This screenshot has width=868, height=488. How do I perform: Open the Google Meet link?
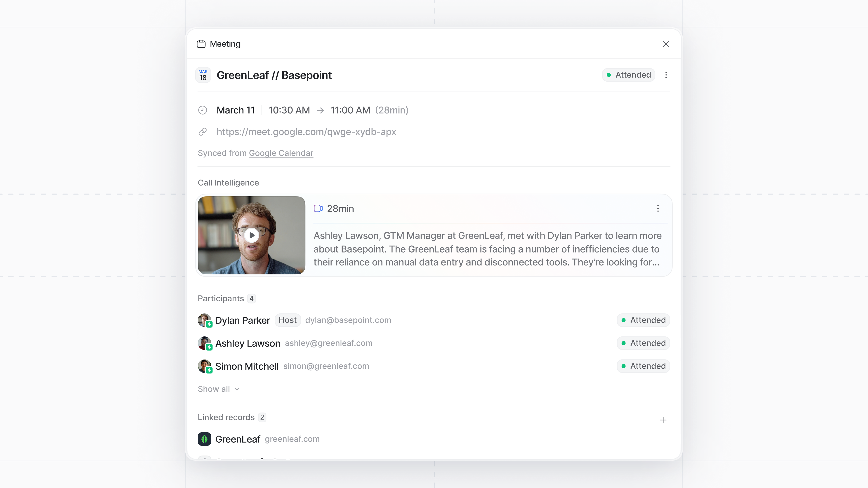pos(306,132)
